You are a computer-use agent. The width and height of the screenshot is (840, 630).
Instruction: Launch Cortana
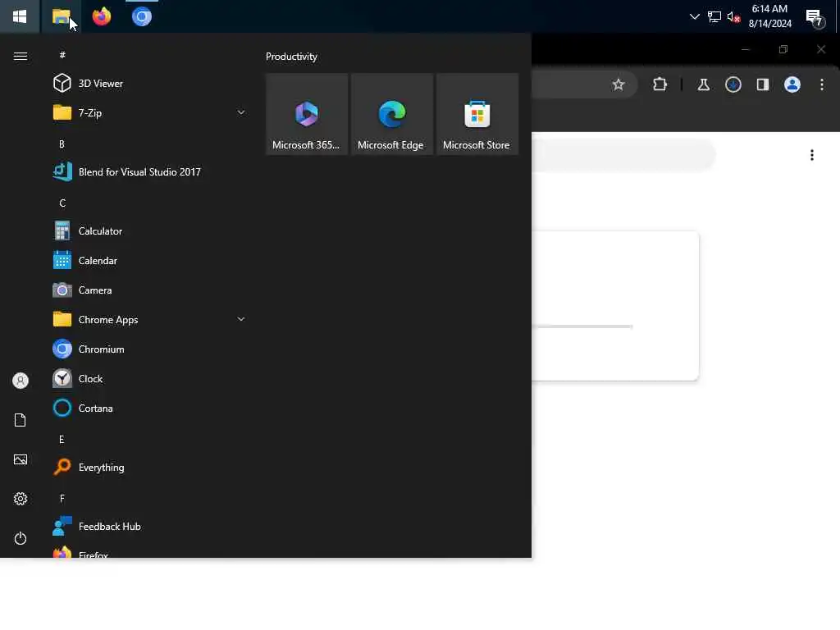150,409
